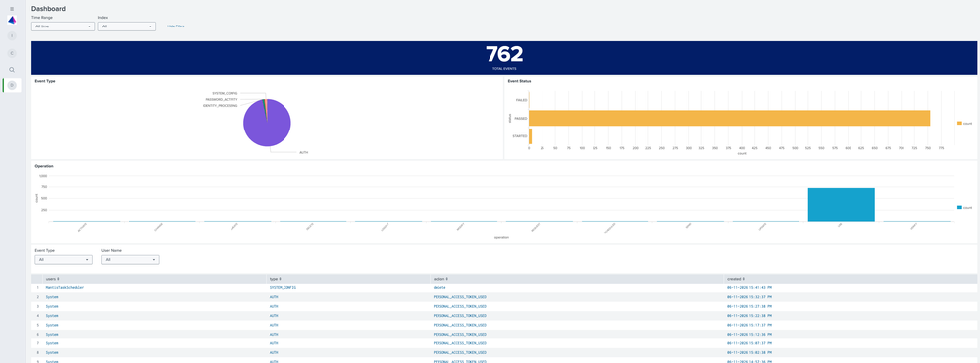The image size is (980, 363).
Task: Click blue count legend in Operation chart
Action: 963,207
